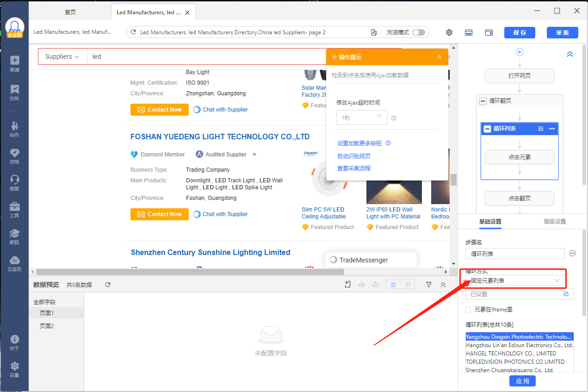Open the Suppliers dropdown in search bar

click(x=62, y=56)
